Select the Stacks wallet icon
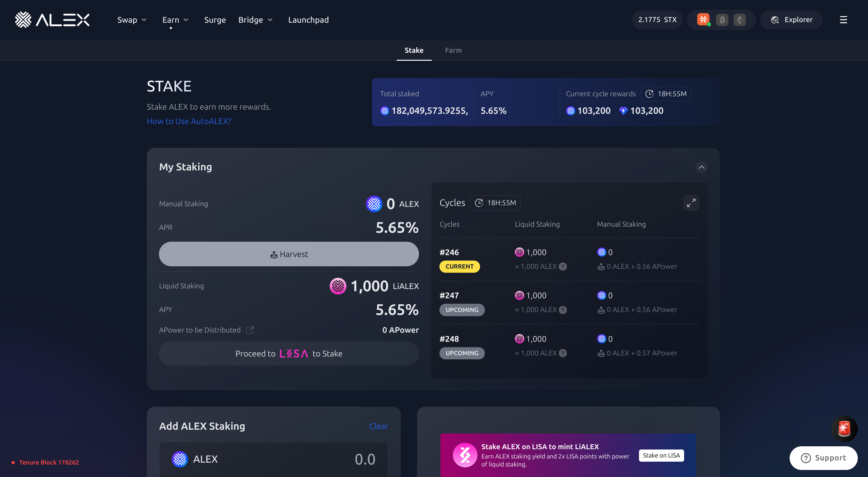Image resolution: width=868 pixels, height=477 pixels. pos(703,20)
